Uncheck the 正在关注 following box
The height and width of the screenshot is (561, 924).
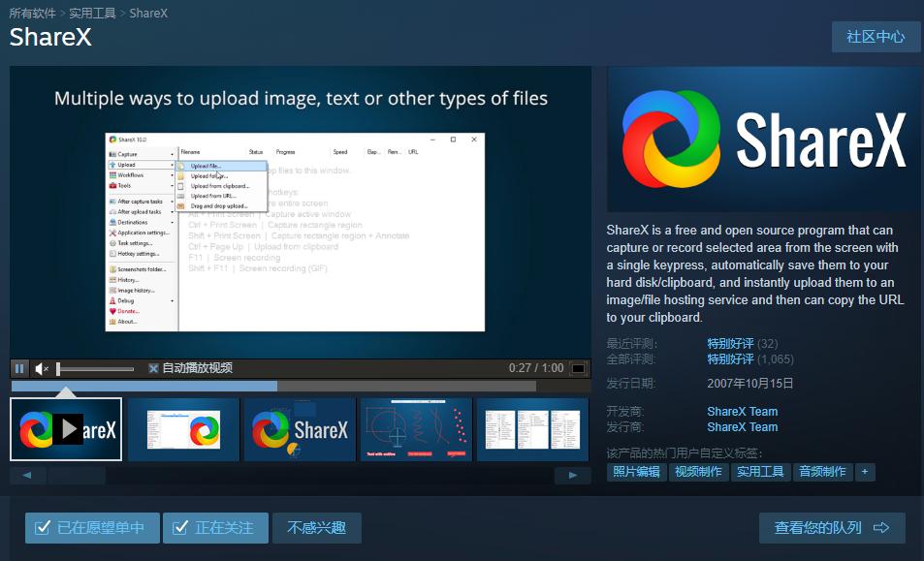[x=214, y=528]
